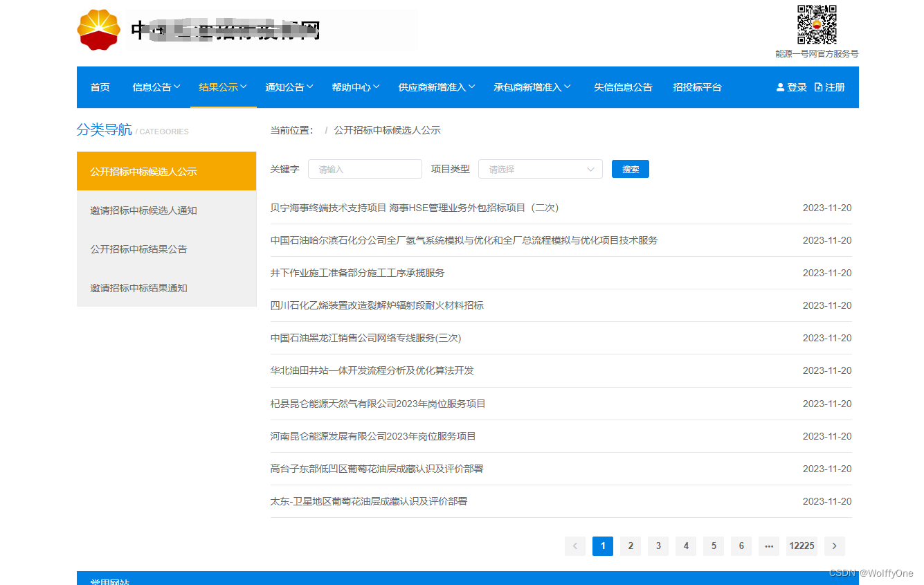Select 邀请招标中标候选人通知 in the sidebar
Image resolution: width=924 pixels, height=585 pixels.
pyautogui.click(x=144, y=210)
